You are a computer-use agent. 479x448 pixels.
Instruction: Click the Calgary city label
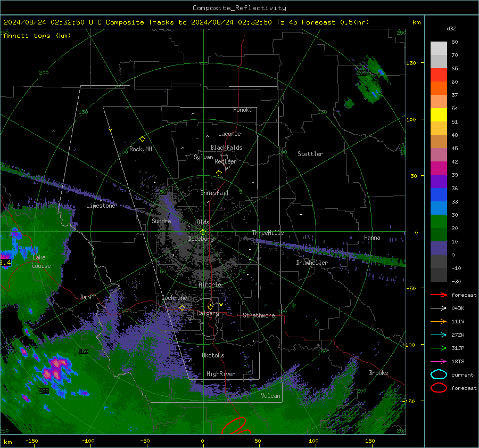[x=208, y=313]
